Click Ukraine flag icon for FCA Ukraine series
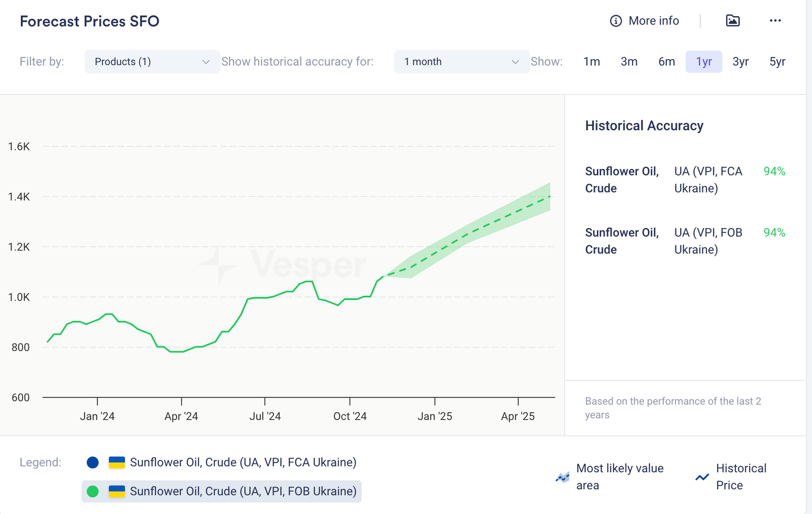The height and width of the screenshot is (514, 812). (x=117, y=462)
